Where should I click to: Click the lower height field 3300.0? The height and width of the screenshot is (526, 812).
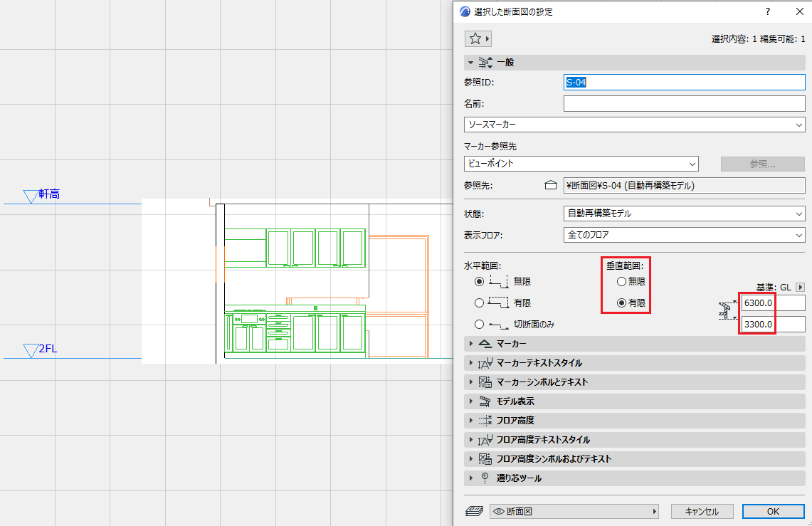coord(773,324)
